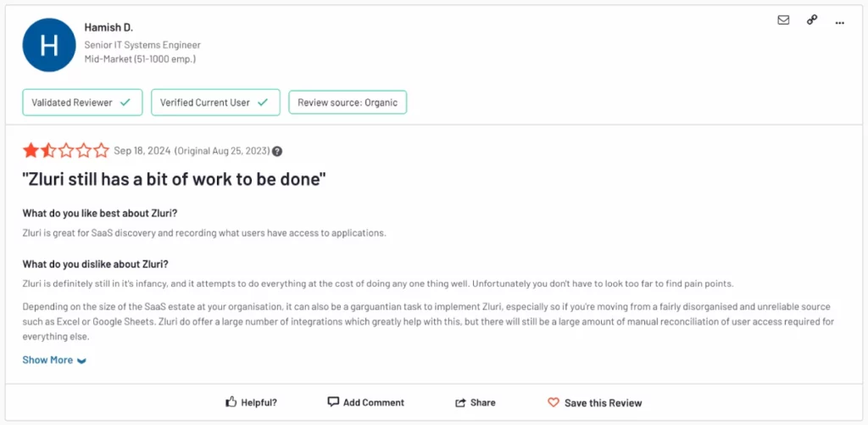Click (Original Aug 25, 2023) text
The image size is (868, 425).
click(x=221, y=151)
